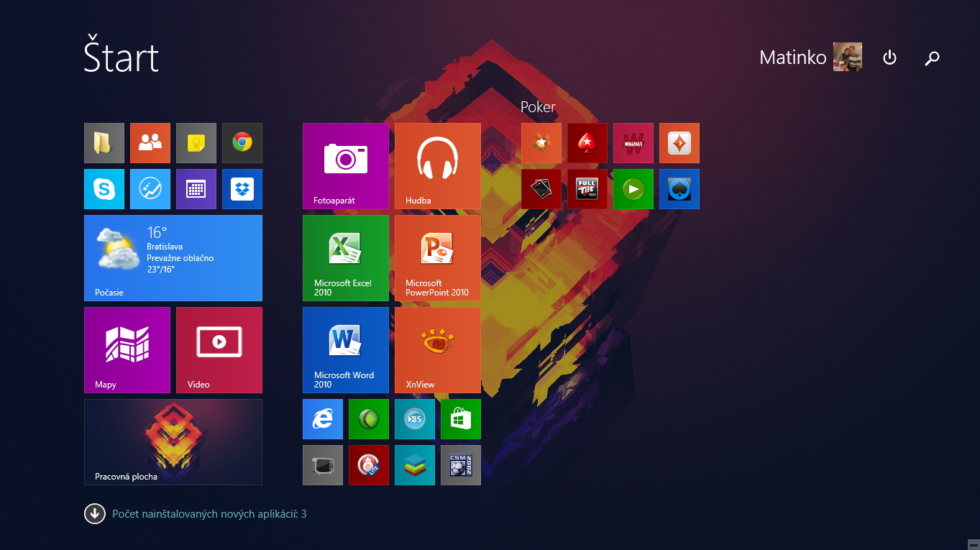Open the Dropbox tile
Screen dimensions: 980x550
point(242,189)
